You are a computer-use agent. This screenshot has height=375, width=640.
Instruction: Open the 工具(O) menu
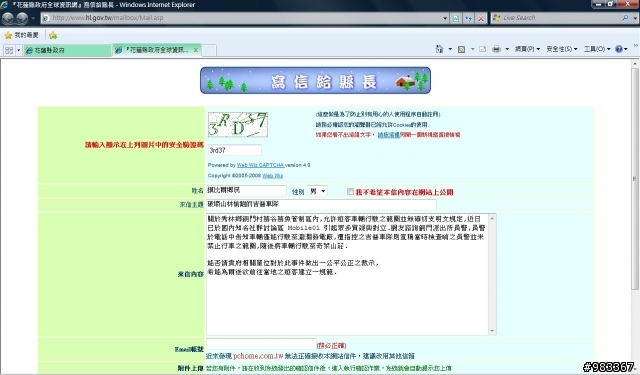597,49
